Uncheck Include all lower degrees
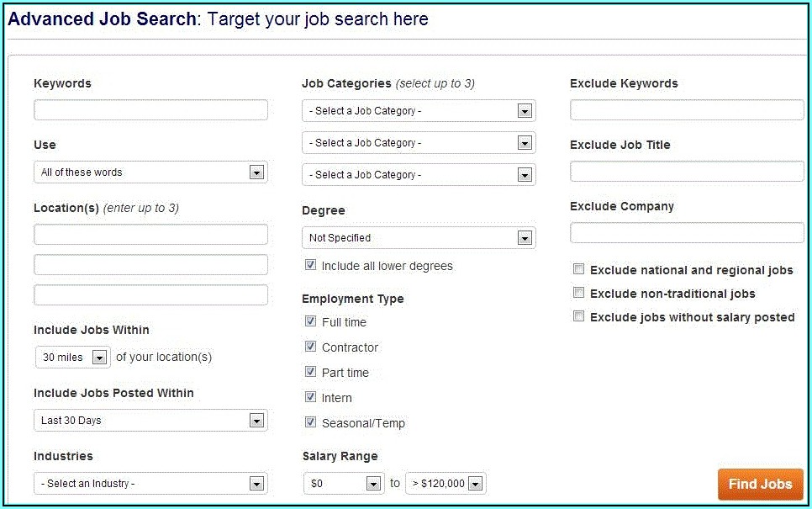The height and width of the screenshot is (509, 812). (311, 266)
